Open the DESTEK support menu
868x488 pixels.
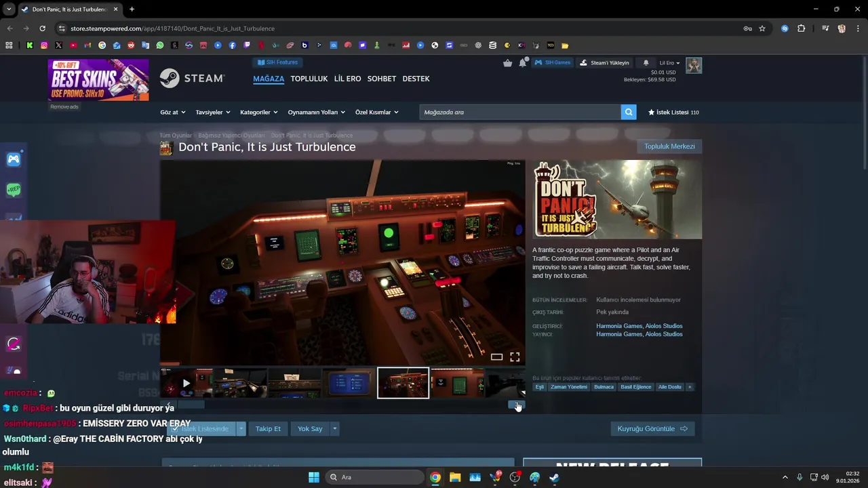click(x=416, y=79)
